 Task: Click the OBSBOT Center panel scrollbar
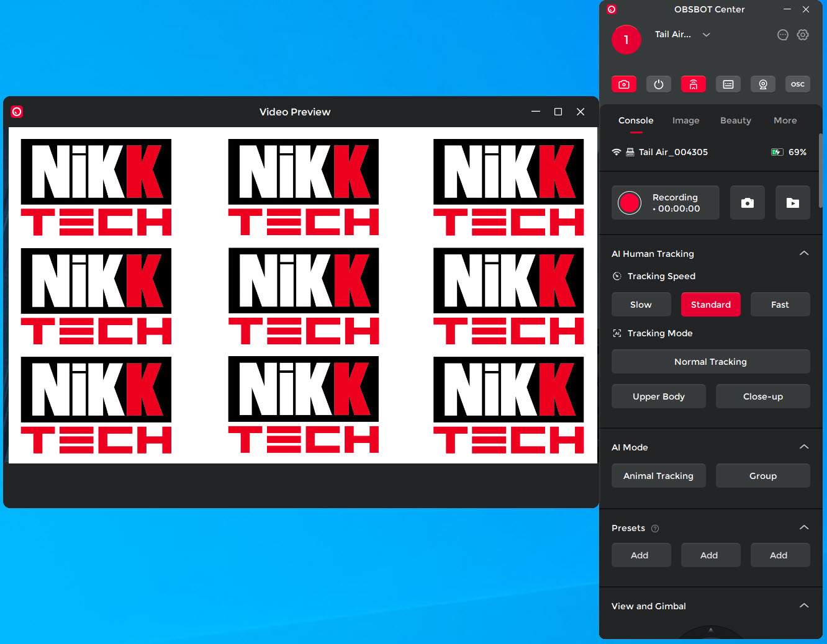[820, 171]
